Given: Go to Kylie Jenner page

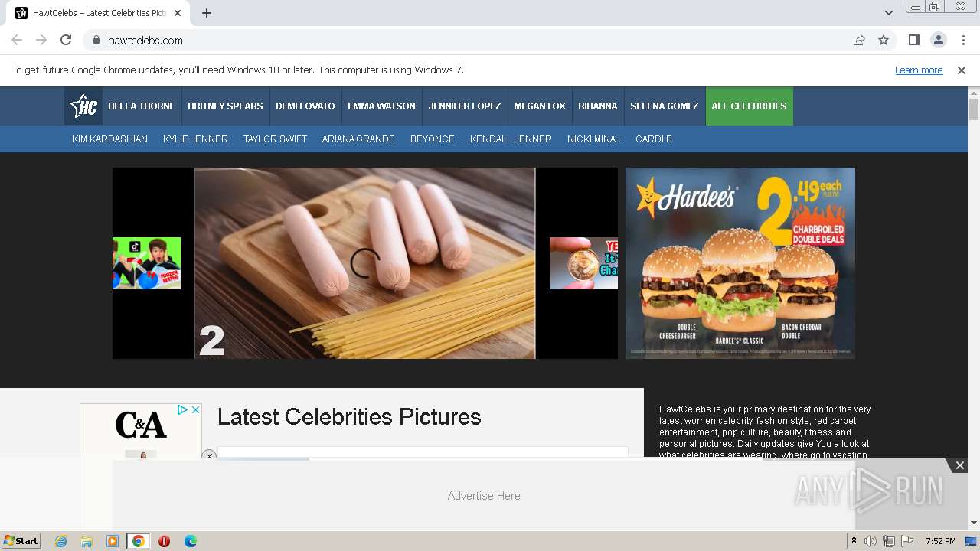Looking at the screenshot, I should tap(195, 139).
